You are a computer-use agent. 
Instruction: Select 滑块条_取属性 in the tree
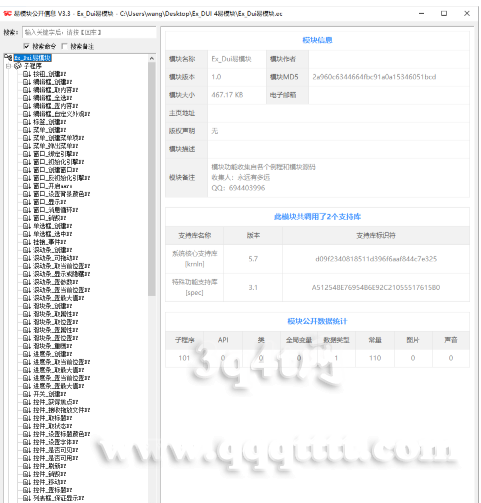[x=56, y=314]
